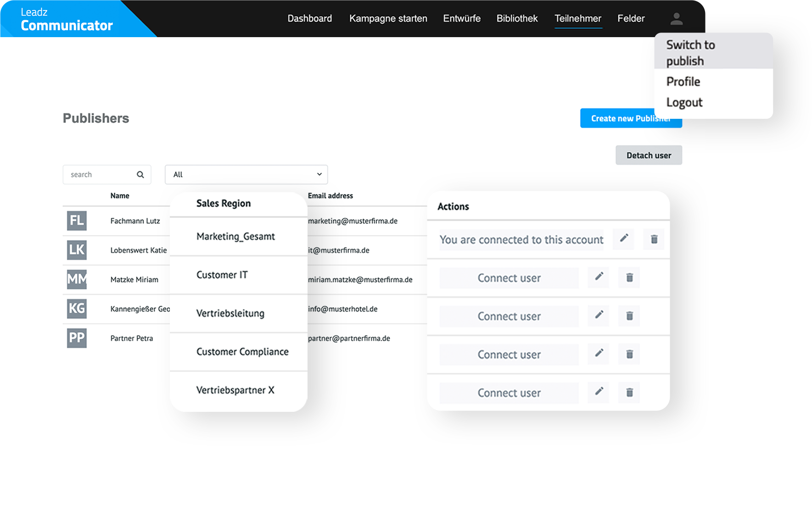This screenshot has width=812, height=510.
Task: Connect user for Vertriebspartner X row
Action: pyautogui.click(x=509, y=393)
